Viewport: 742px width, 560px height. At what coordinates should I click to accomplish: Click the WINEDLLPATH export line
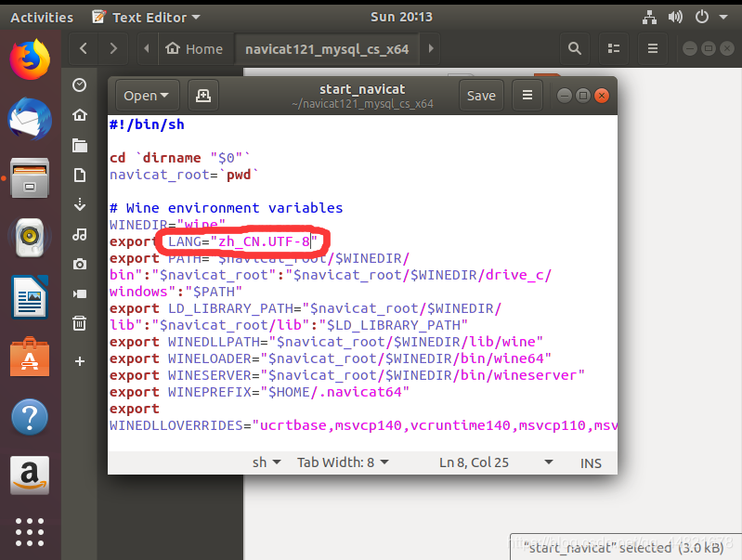click(x=326, y=342)
